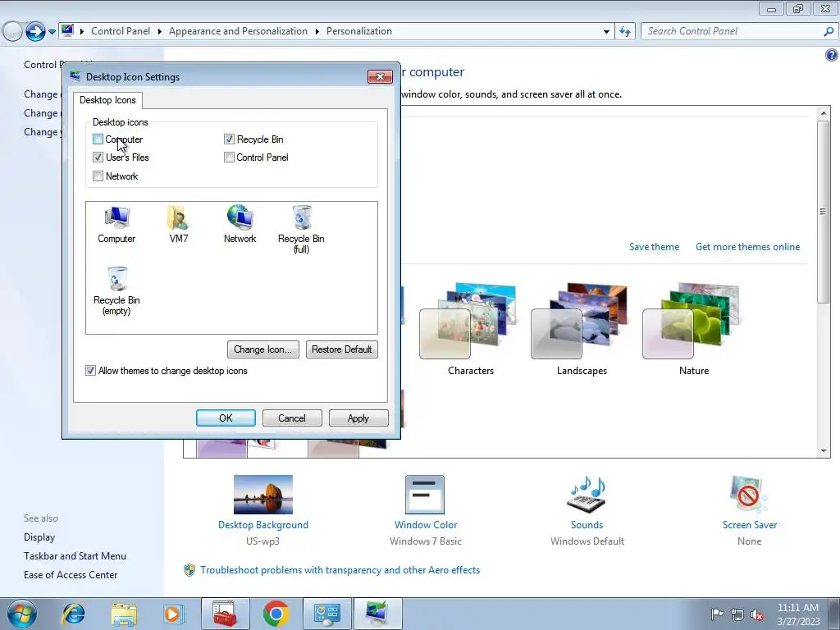Go to Control Panel breadcrumb

click(121, 31)
